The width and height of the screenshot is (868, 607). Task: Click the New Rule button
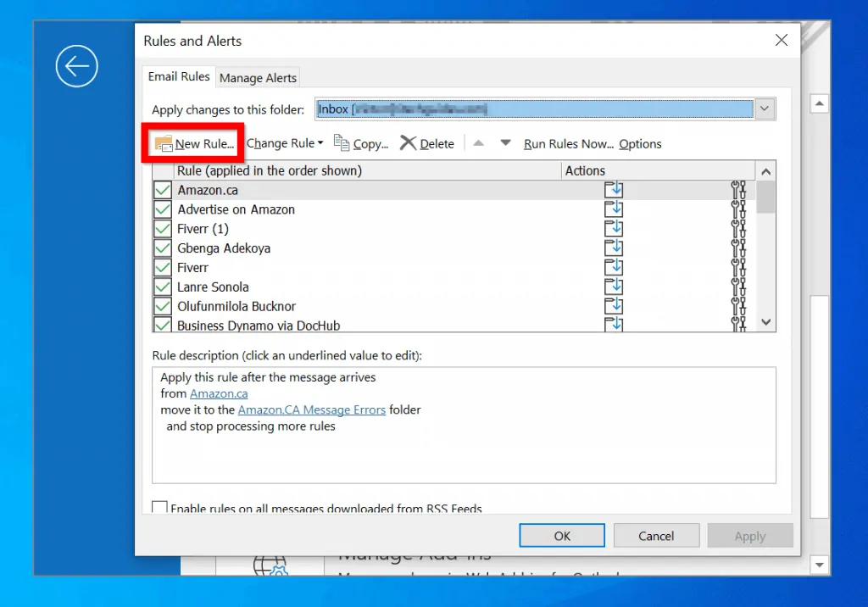click(x=193, y=143)
